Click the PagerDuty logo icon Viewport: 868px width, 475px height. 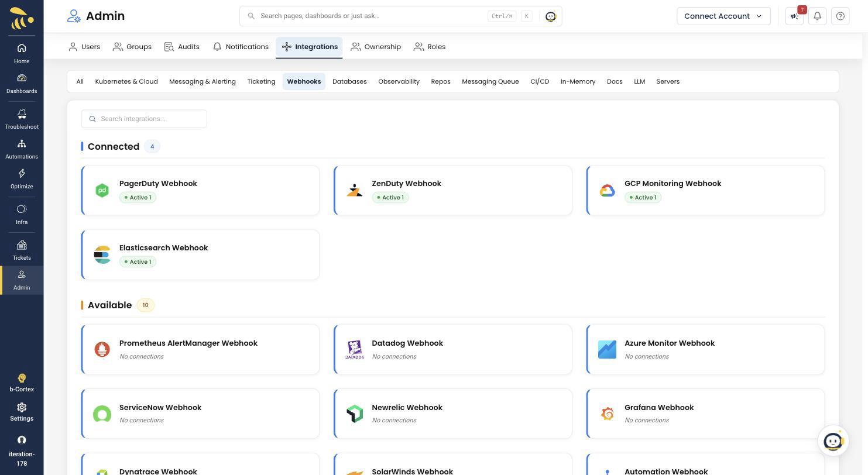pyautogui.click(x=102, y=190)
